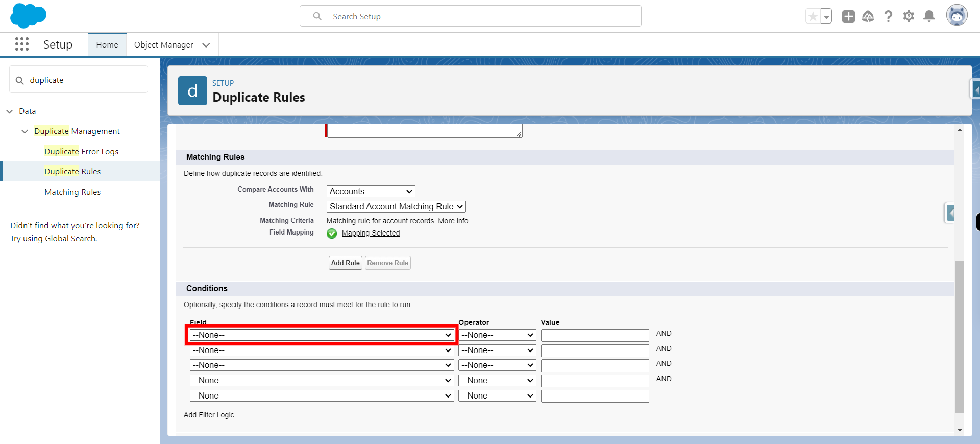This screenshot has width=980, height=444.
Task: Open the help question mark icon
Action: [889, 16]
